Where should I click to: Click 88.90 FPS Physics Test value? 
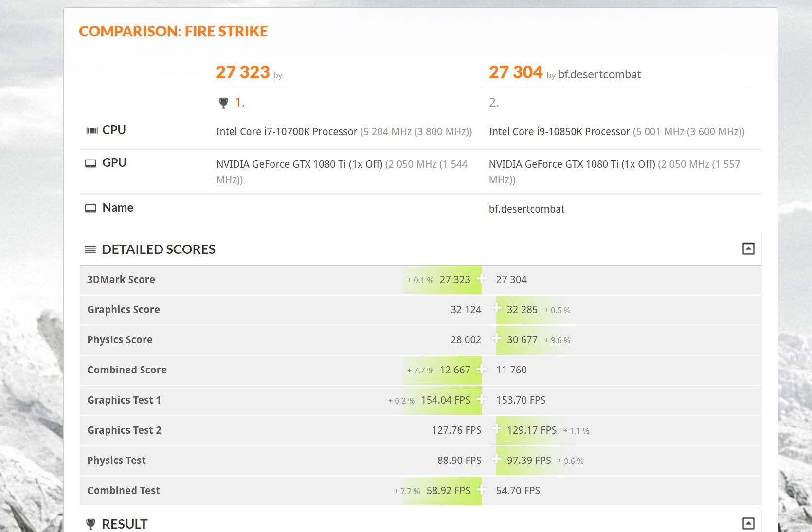click(x=459, y=461)
